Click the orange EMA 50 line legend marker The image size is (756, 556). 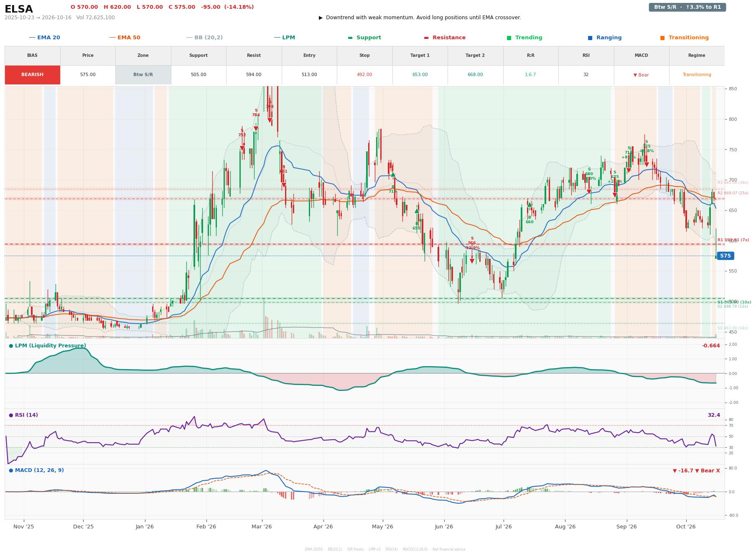[x=112, y=38]
